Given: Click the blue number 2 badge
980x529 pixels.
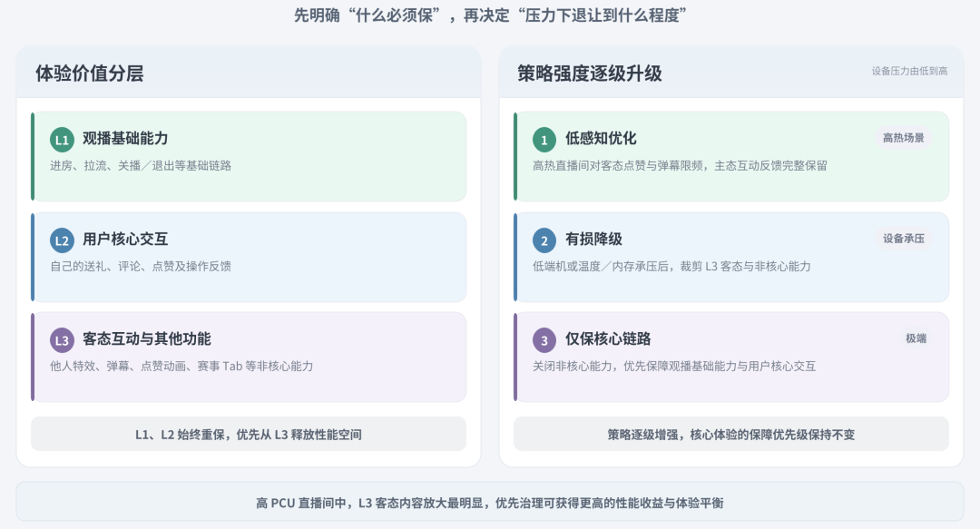Looking at the screenshot, I should pos(544,240).
